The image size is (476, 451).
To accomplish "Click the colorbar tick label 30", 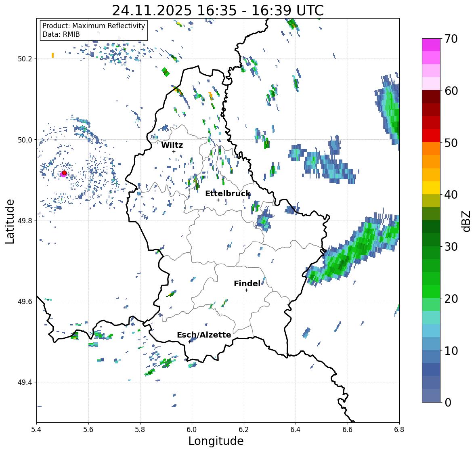I will 451,247.
